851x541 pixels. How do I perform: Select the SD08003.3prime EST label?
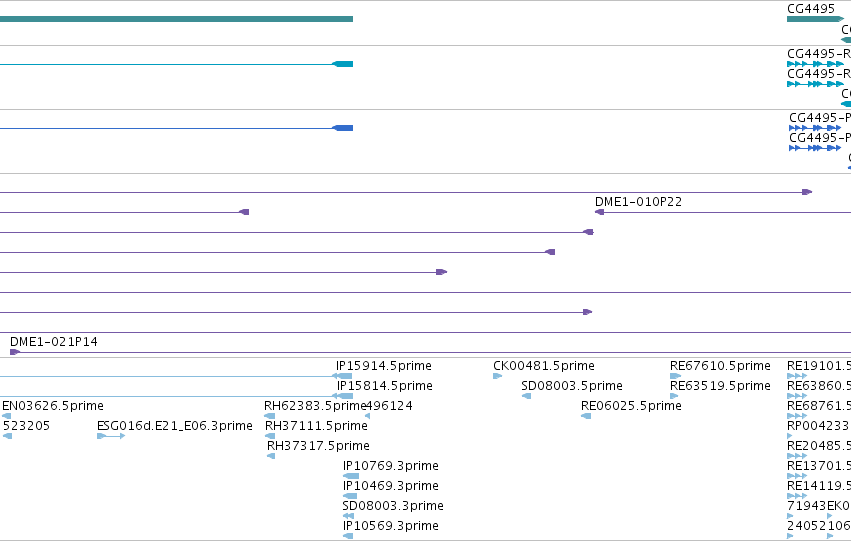click(393, 506)
